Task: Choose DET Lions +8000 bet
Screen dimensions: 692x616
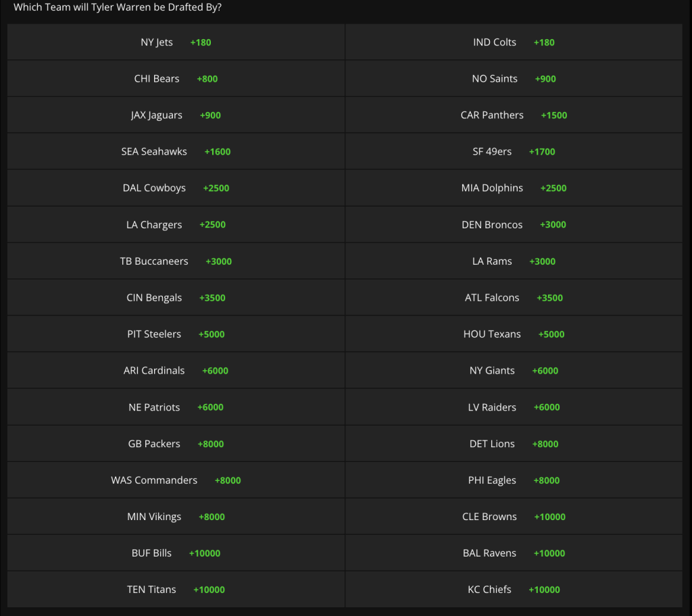Action: 514,444
